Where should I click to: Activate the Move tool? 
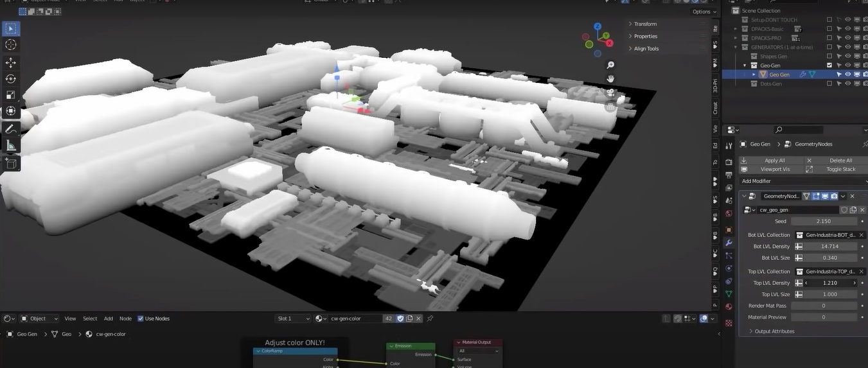tap(11, 63)
